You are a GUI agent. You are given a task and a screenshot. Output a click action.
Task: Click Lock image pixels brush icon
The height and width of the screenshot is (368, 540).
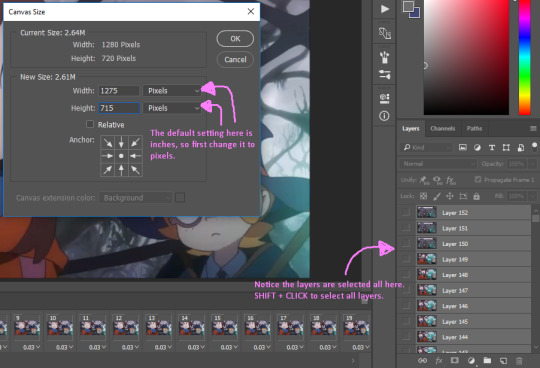tap(437, 196)
